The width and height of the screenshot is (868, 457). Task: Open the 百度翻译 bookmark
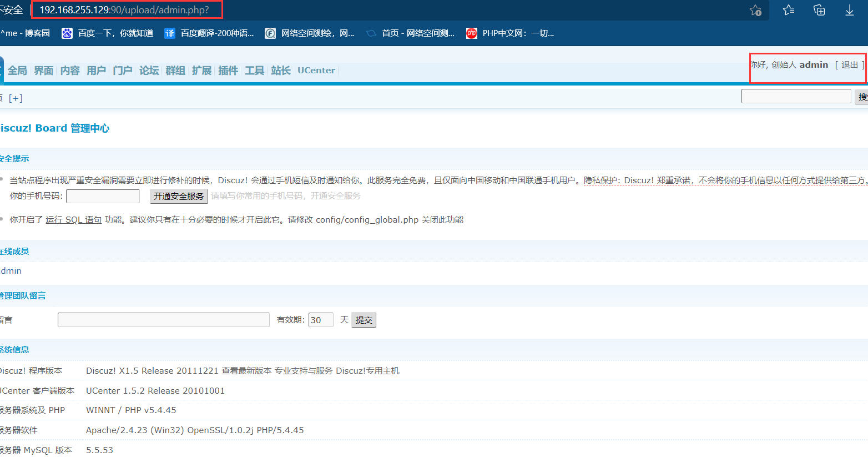tap(209, 33)
